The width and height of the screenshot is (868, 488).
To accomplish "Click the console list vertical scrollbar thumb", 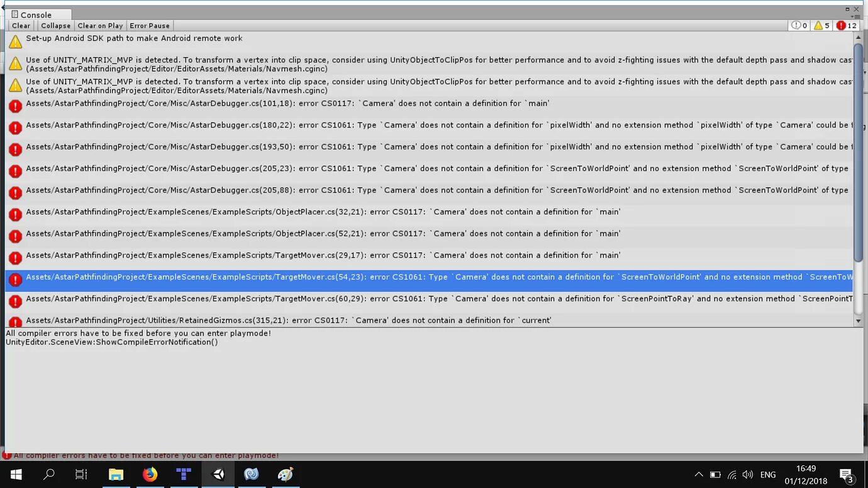I will (858, 153).
